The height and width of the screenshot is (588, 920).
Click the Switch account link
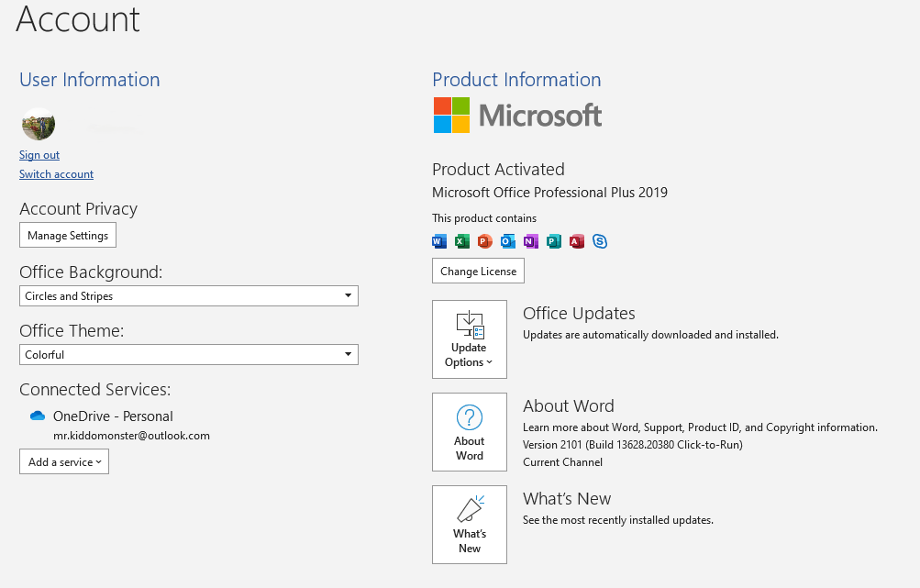56,174
